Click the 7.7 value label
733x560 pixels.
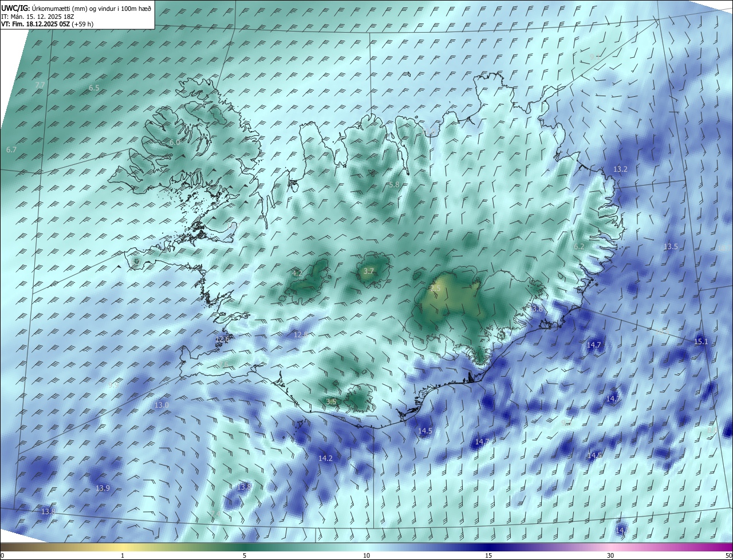pyautogui.click(x=40, y=85)
